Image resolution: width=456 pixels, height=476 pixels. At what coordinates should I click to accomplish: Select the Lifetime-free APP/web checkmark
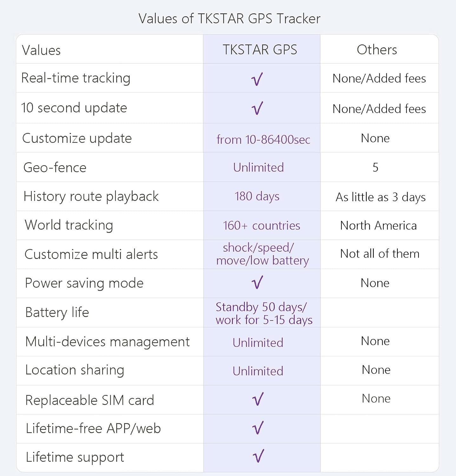[x=258, y=428]
